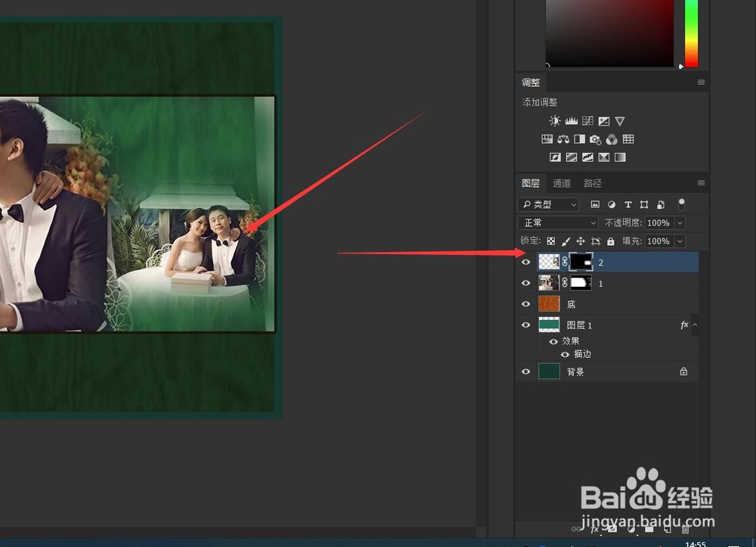This screenshot has width=756, height=547.
Task: Open the 类型 layer filter dropdown
Action: [549, 204]
